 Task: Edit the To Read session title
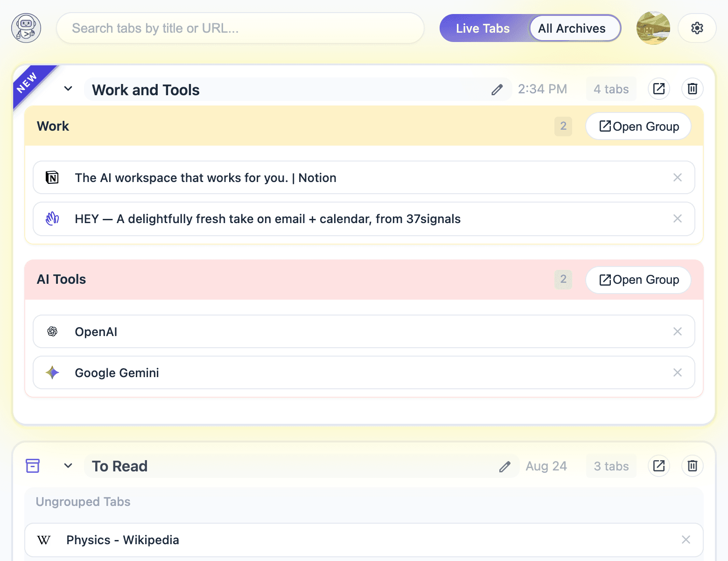click(x=504, y=466)
